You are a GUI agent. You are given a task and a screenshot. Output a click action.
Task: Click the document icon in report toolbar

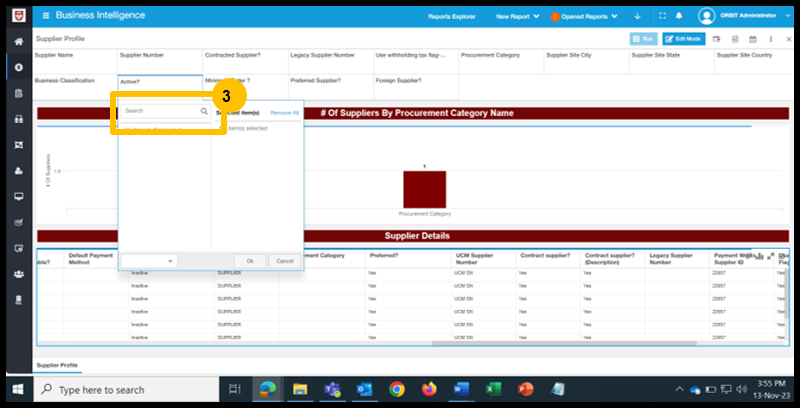(x=735, y=39)
